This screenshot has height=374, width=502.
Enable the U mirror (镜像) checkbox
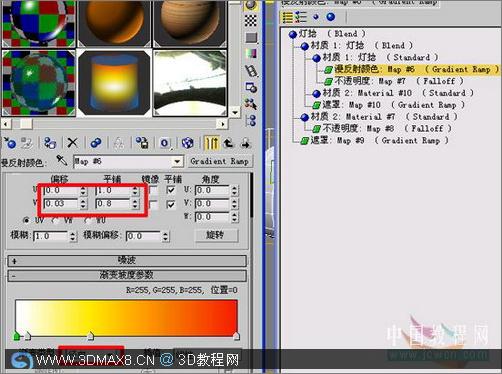(154, 190)
